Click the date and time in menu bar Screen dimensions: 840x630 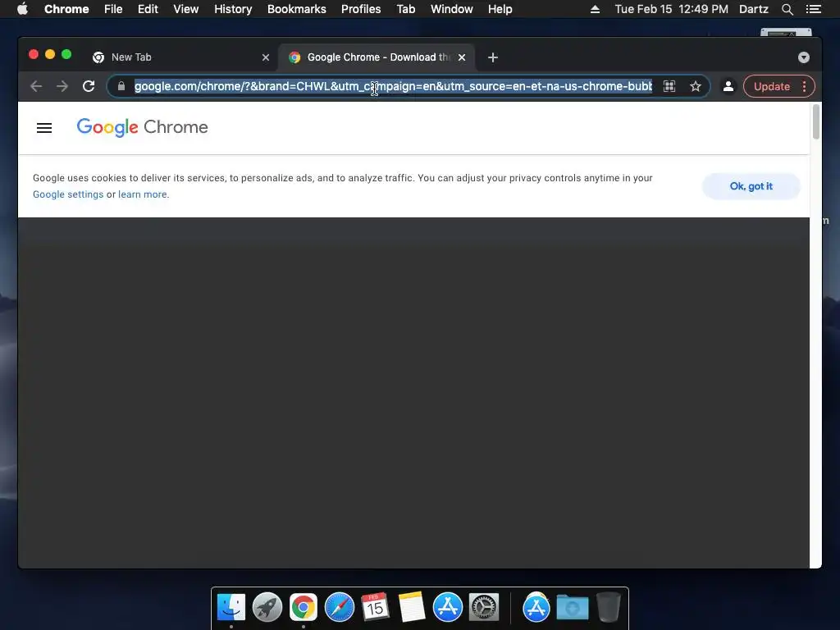tap(671, 9)
